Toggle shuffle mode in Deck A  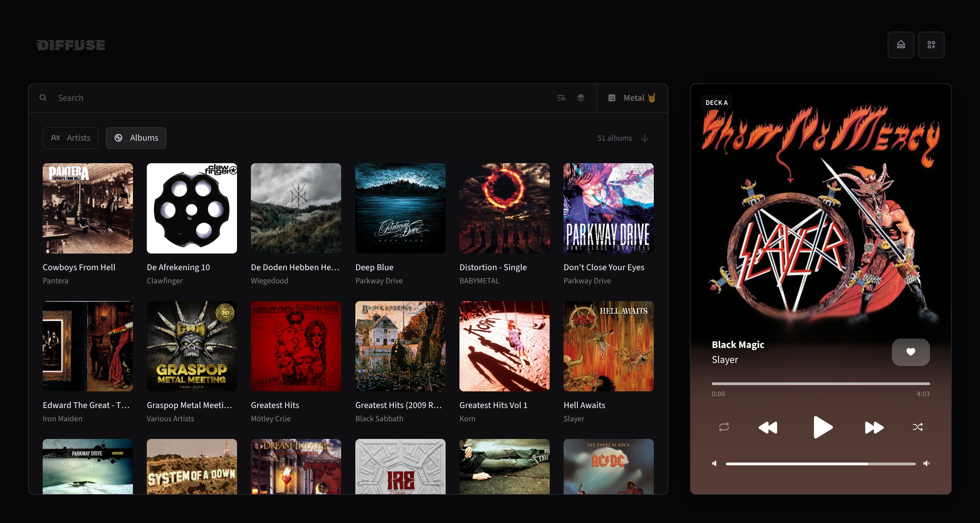pos(917,427)
